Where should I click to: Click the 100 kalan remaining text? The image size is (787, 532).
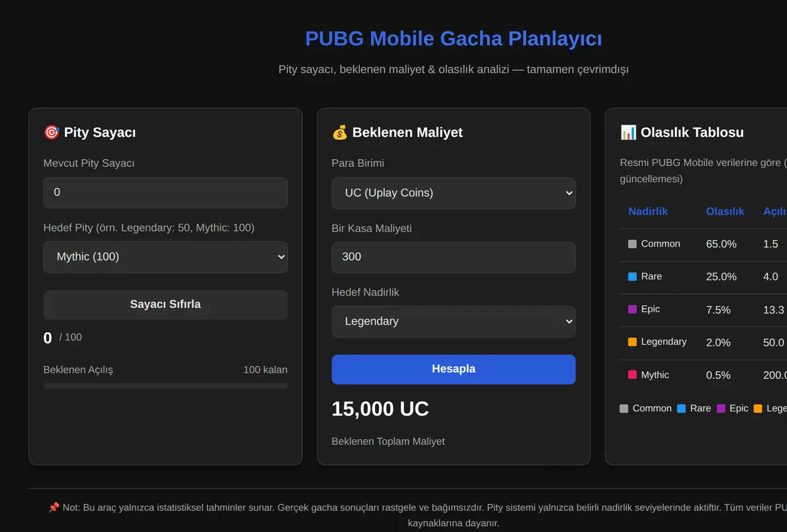(x=265, y=370)
